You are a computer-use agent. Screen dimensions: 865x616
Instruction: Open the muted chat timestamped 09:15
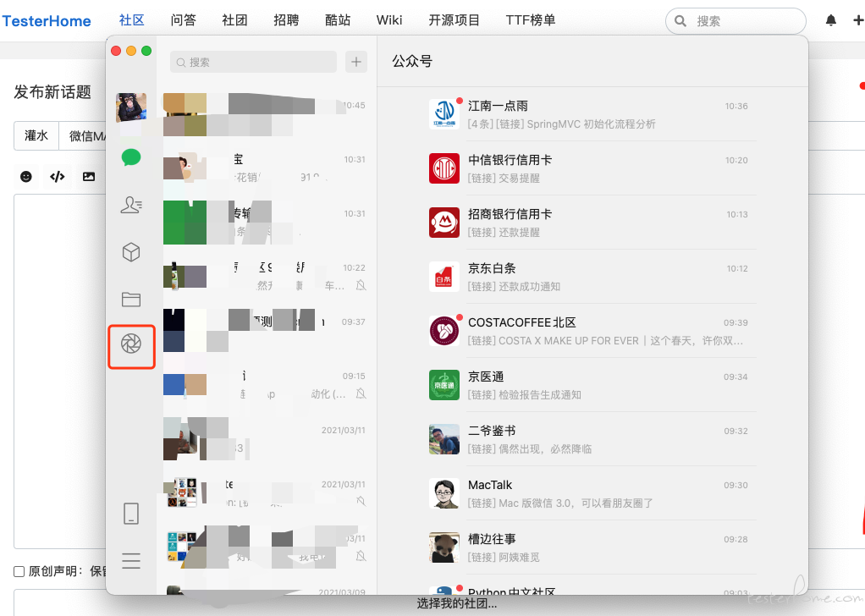point(267,385)
